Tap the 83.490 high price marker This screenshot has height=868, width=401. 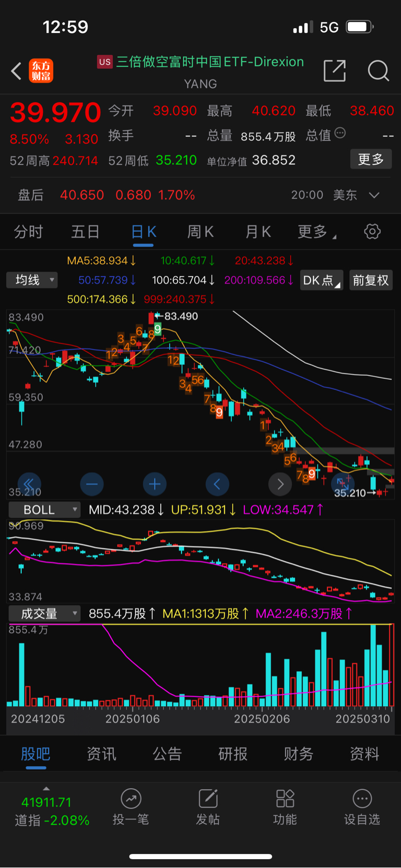(x=181, y=316)
